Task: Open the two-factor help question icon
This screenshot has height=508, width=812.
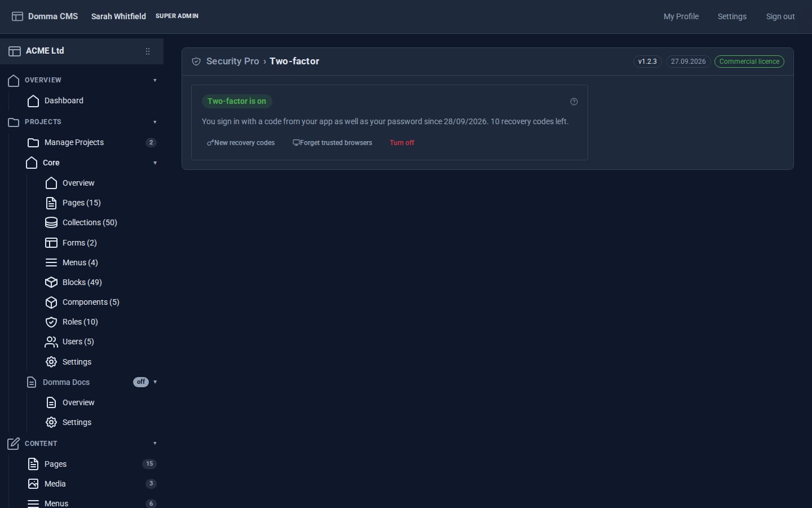Action: (574, 102)
